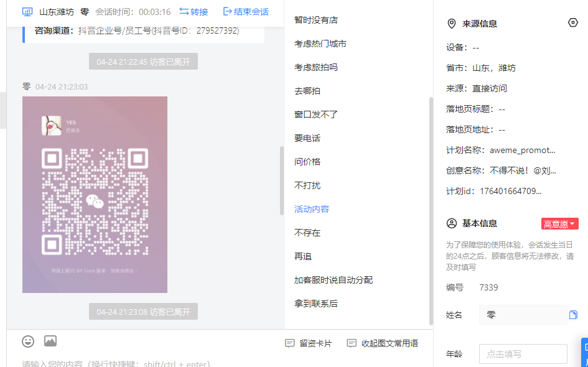Click the 21:23:08 访客已离开 notice

(x=143, y=312)
